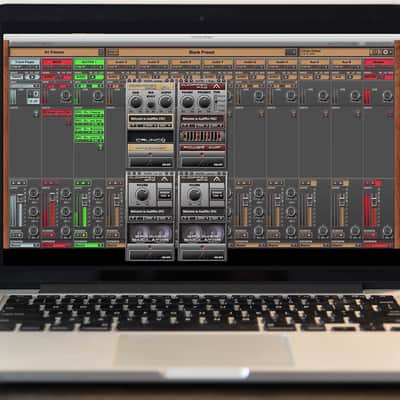This screenshot has width=400, height=400.
Task: Click the A logo on the red-header plugin
Action: [x=217, y=86]
